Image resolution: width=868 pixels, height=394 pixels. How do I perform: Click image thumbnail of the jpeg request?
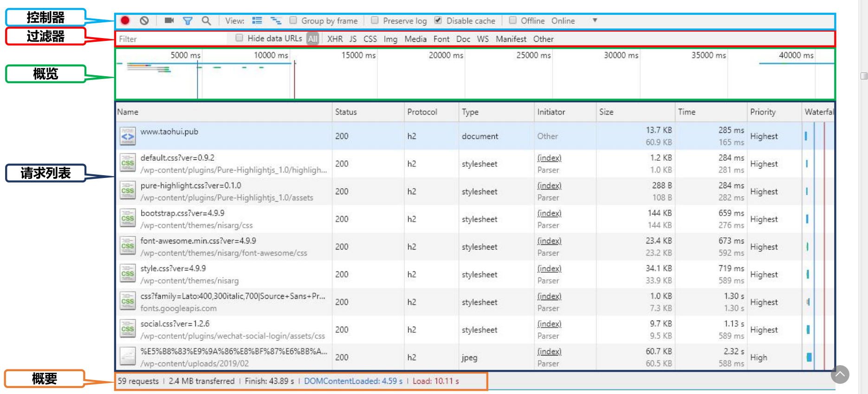tap(128, 357)
